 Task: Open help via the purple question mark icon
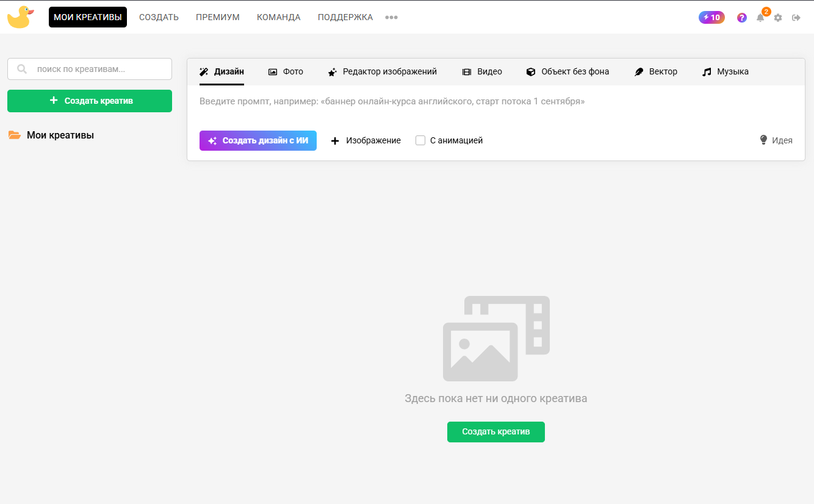[742, 18]
